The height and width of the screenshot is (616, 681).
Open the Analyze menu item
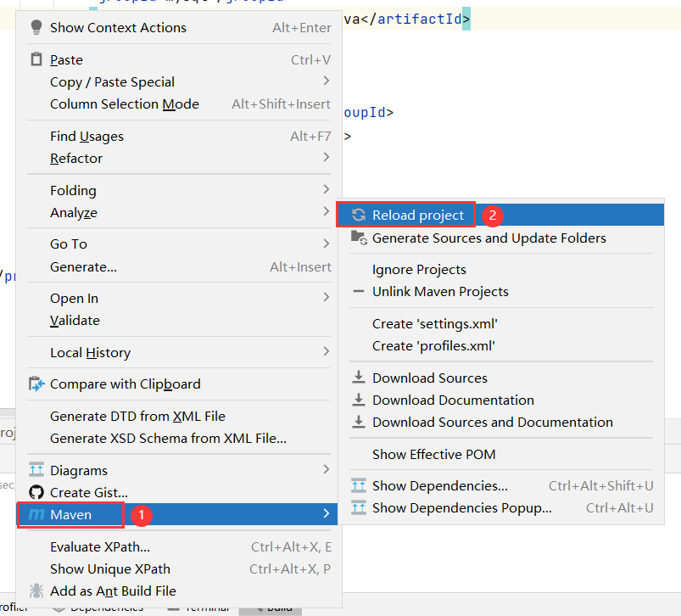[179, 212]
